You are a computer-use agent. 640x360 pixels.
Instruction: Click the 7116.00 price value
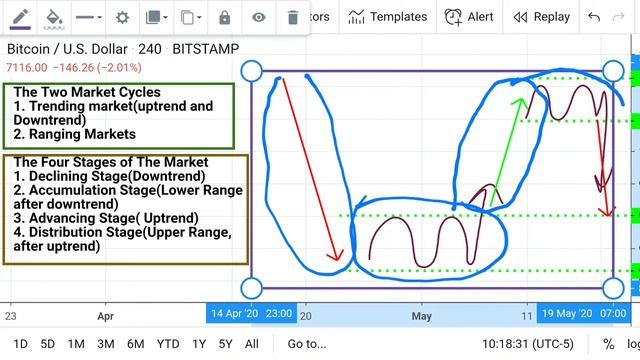pos(27,67)
